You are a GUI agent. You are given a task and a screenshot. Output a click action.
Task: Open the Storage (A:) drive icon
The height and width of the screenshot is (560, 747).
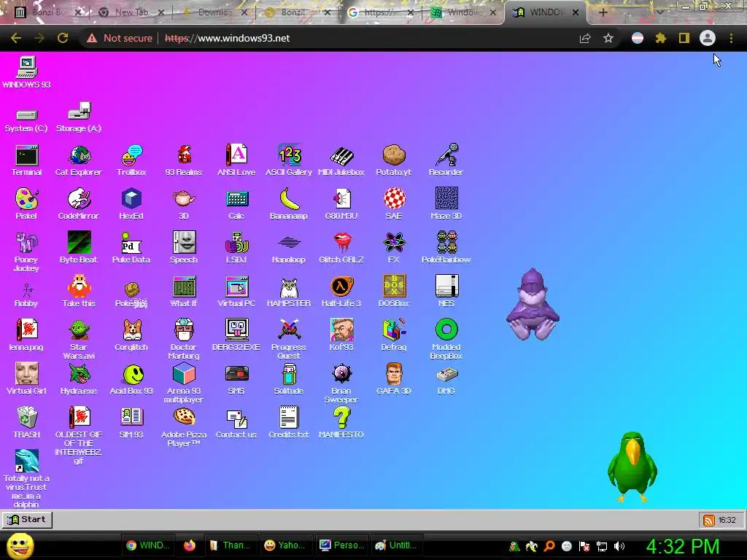[x=79, y=117]
